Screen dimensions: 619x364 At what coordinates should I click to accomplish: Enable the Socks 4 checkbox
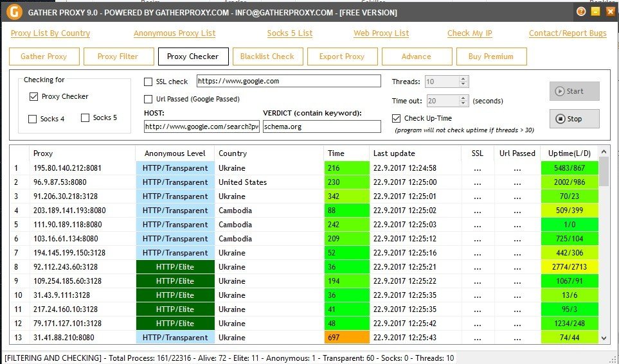tap(32, 119)
